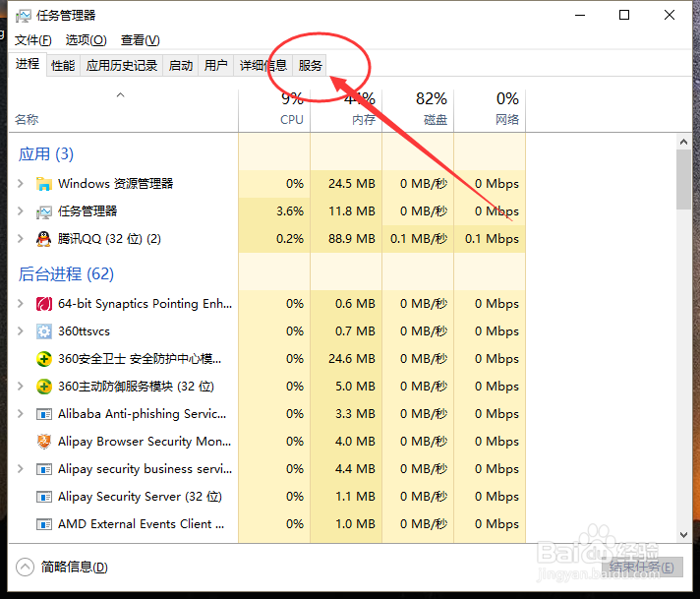The image size is (700, 599).
Task: Open the 选项(O) menu
Action: coord(87,40)
